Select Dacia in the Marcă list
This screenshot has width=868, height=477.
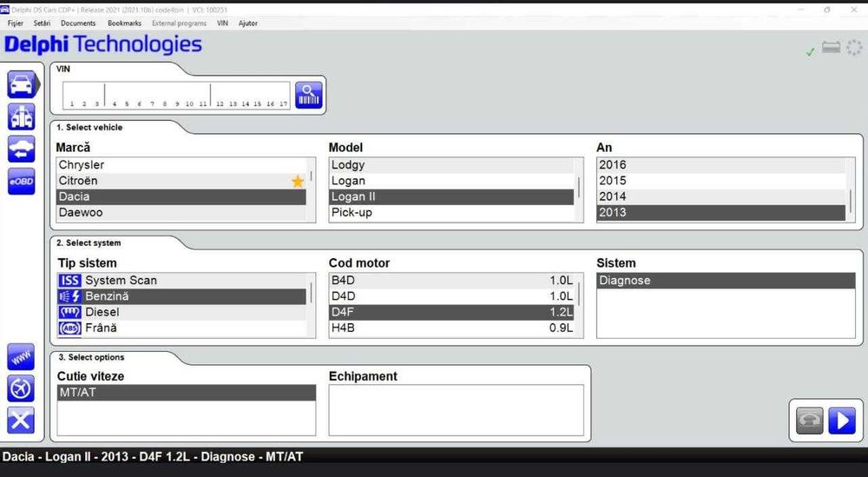tap(181, 196)
